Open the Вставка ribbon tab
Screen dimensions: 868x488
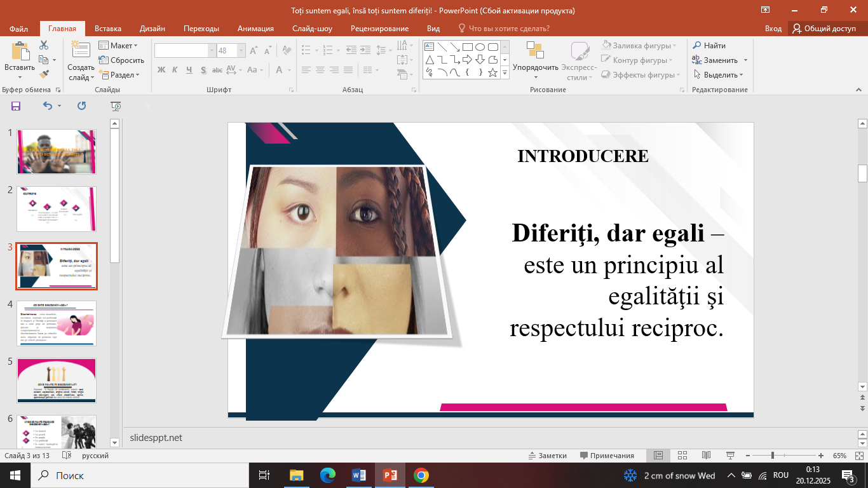pos(108,29)
